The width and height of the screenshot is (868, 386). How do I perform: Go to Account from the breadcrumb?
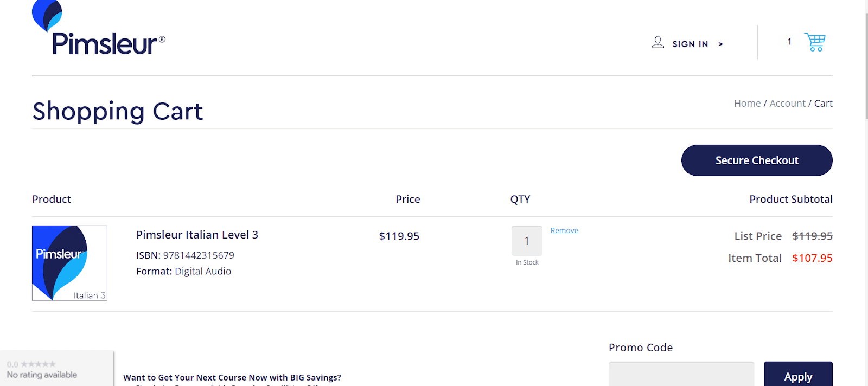click(787, 103)
